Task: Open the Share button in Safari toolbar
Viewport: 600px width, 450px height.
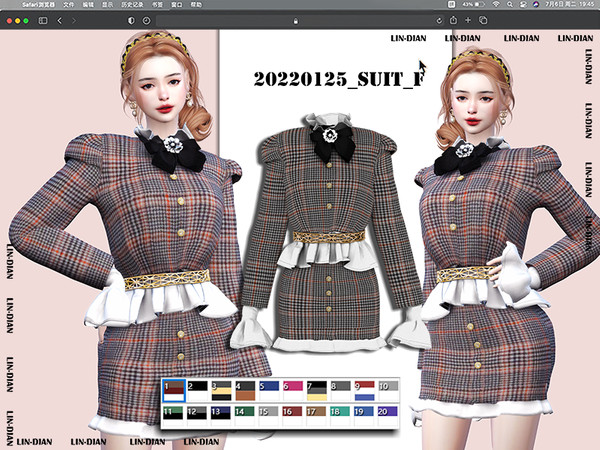Action: 453,20
